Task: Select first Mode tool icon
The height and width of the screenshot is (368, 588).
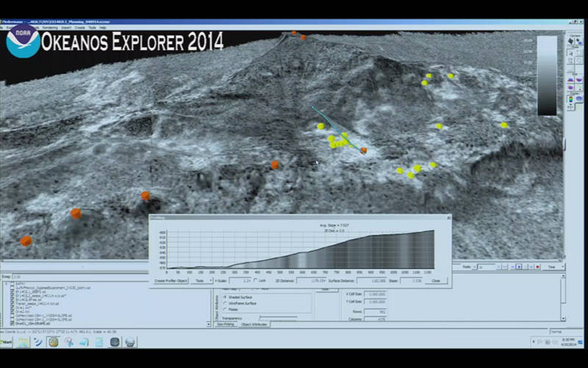Action: pos(571,53)
